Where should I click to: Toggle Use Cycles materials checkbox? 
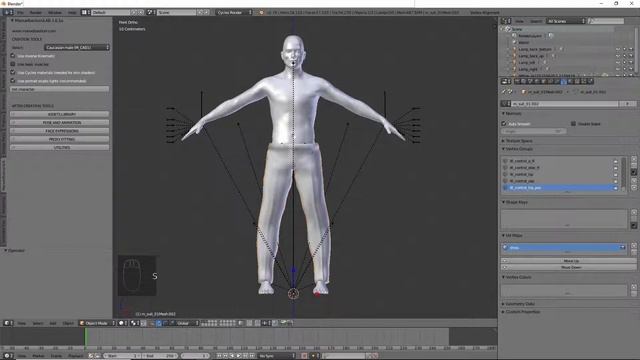click(13, 72)
